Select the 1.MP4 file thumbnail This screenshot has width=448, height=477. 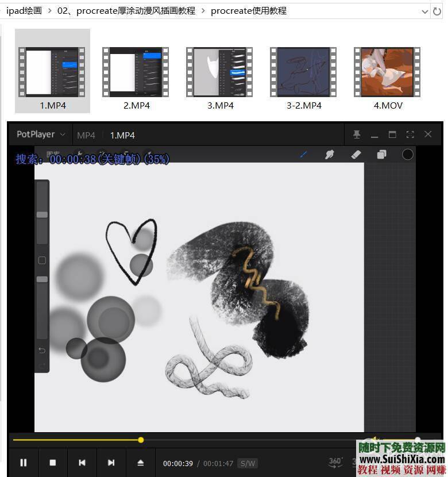[x=52, y=72]
